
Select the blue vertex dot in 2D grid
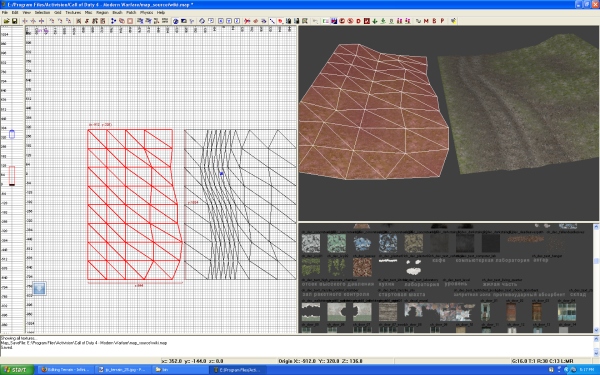[x=221, y=174]
